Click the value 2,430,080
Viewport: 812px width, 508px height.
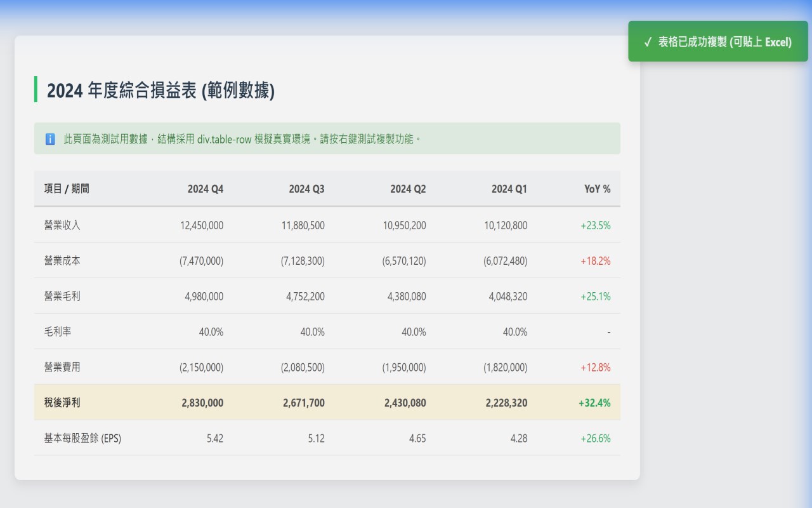(405, 403)
